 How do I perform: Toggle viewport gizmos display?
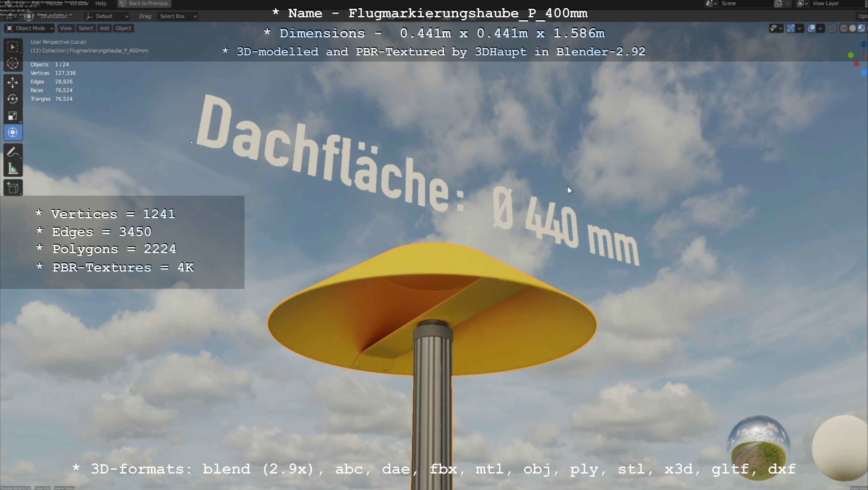pos(791,28)
